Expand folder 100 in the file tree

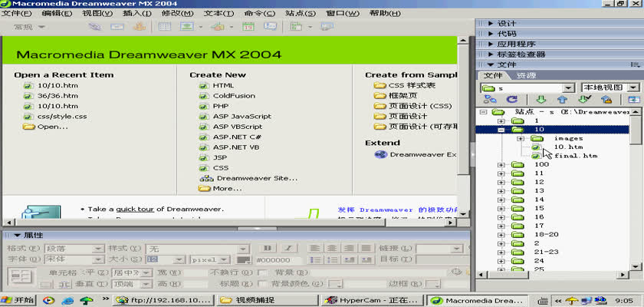coord(501,164)
